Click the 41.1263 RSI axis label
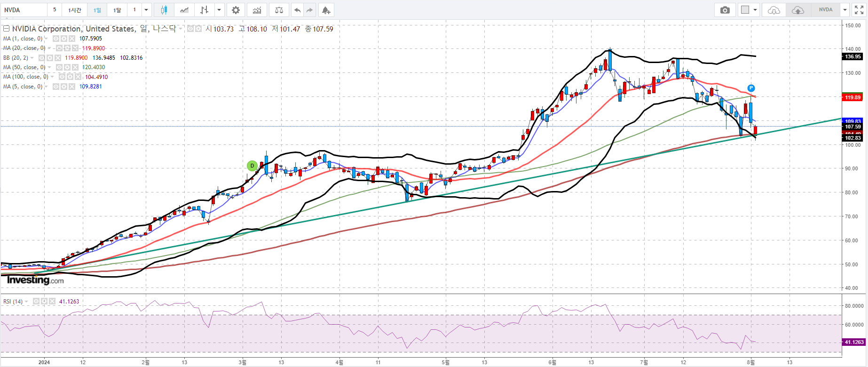 (854, 342)
